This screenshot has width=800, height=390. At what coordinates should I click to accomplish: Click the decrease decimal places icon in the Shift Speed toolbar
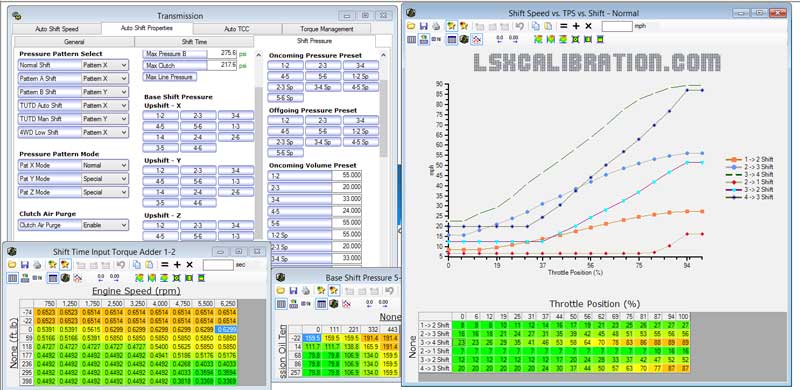(x=499, y=39)
